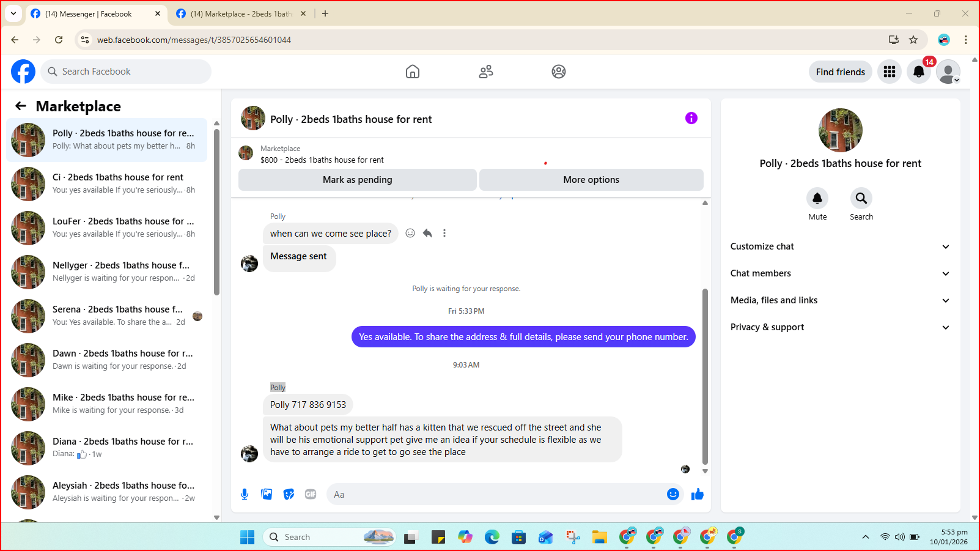Image resolution: width=980 pixels, height=551 pixels.
Task: Bookmark this page with star icon
Action: pos(913,40)
